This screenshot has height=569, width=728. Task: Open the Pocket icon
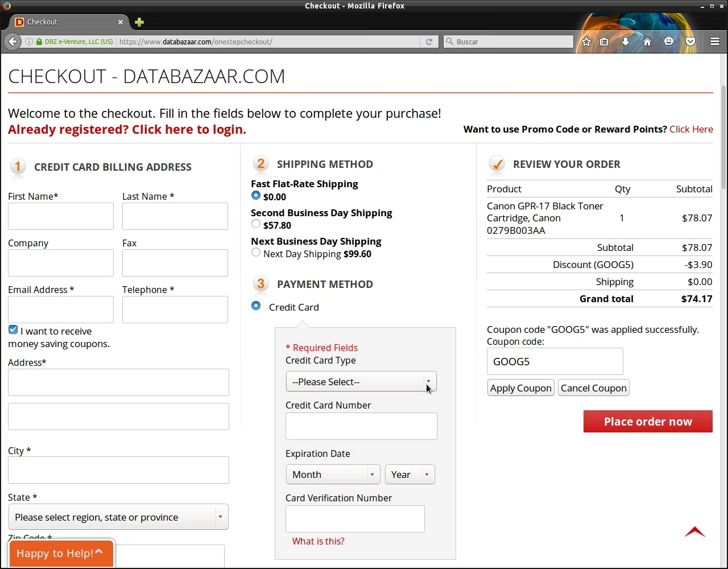point(690,42)
